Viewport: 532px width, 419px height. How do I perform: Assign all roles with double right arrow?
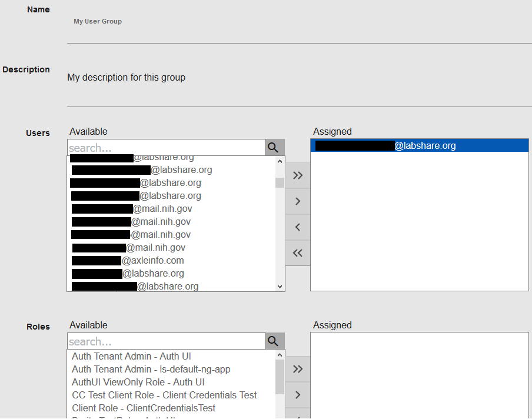298,369
